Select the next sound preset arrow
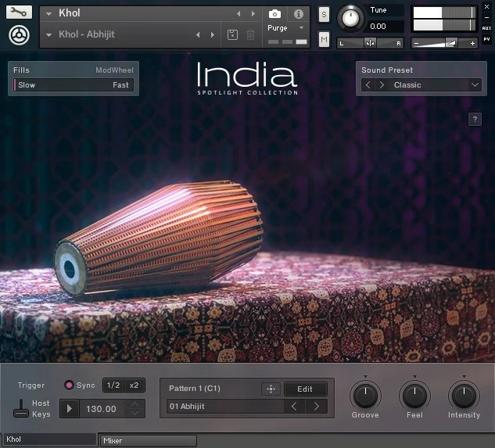Image resolution: width=495 pixels, height=448 pixels. [382, 85]
